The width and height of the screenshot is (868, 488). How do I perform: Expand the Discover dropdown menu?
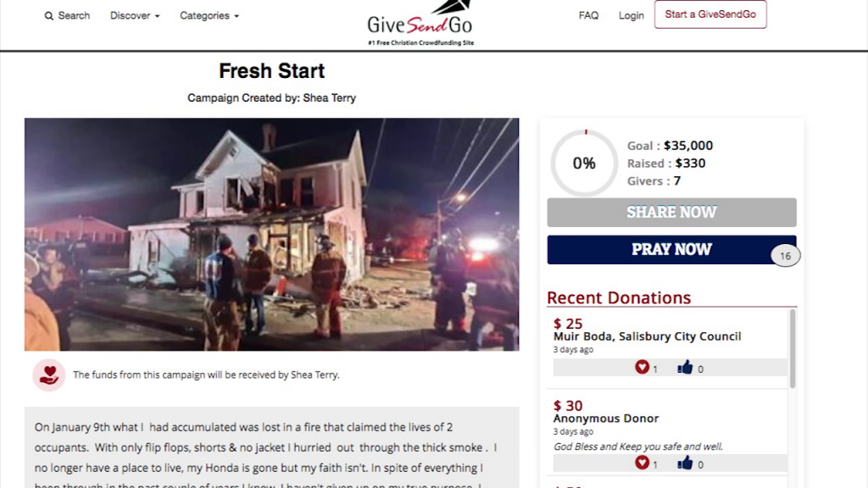[x=135, y=15]
